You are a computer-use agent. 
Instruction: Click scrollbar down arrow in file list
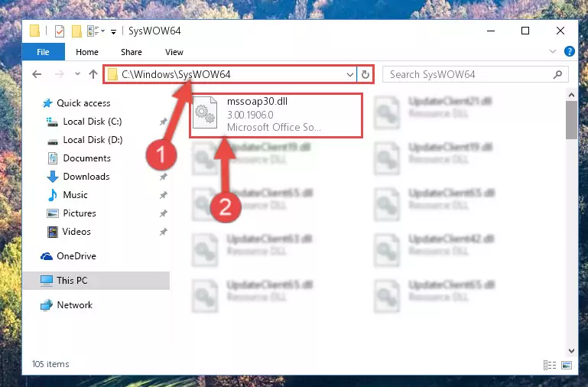571,351
